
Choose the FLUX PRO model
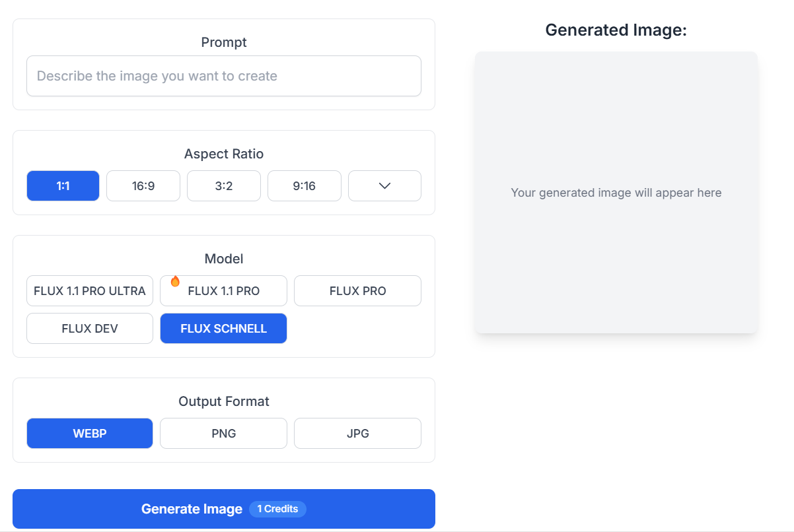coord(357,290)
